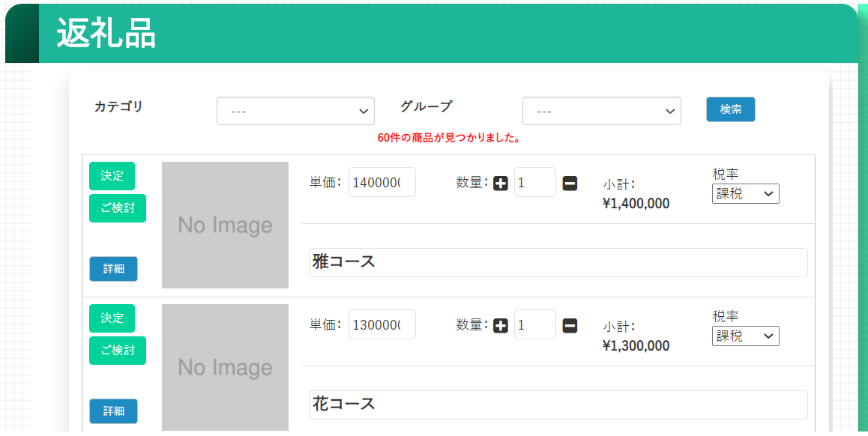
Task: Select the 雅コース product name field
Action: tap(558, 263)
